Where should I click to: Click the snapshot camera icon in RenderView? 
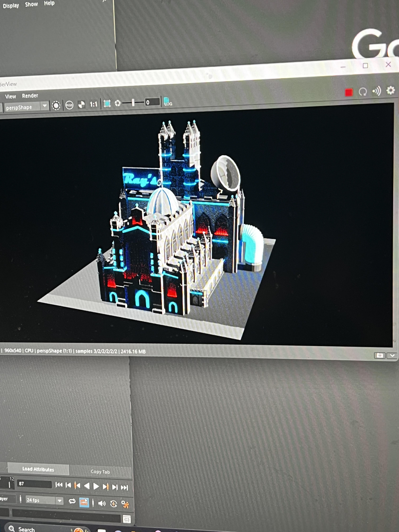click(379, 355)
